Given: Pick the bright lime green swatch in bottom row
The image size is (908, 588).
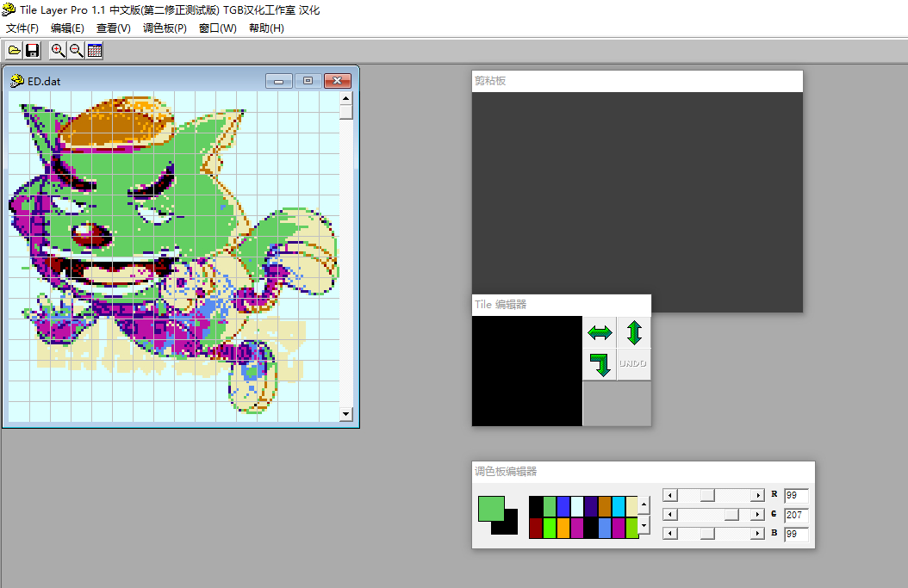Looking at the screenshot, I should tap(550, 528).
